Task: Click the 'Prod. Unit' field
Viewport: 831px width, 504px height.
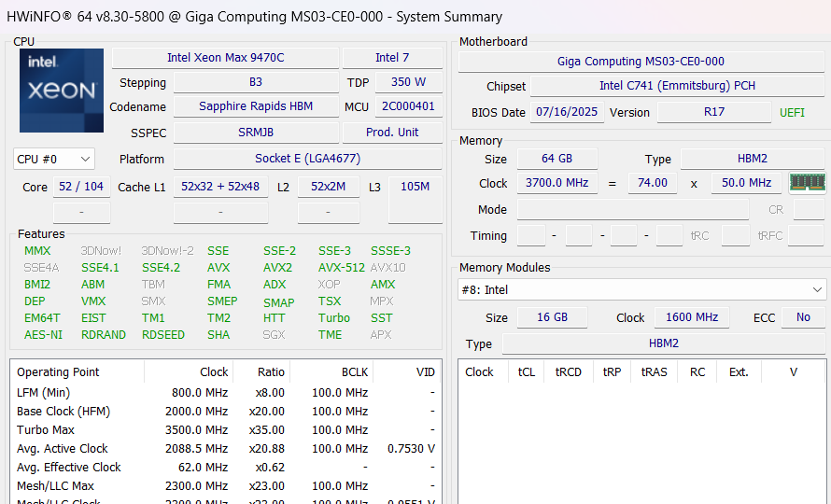Action: (x=392, y=133)
